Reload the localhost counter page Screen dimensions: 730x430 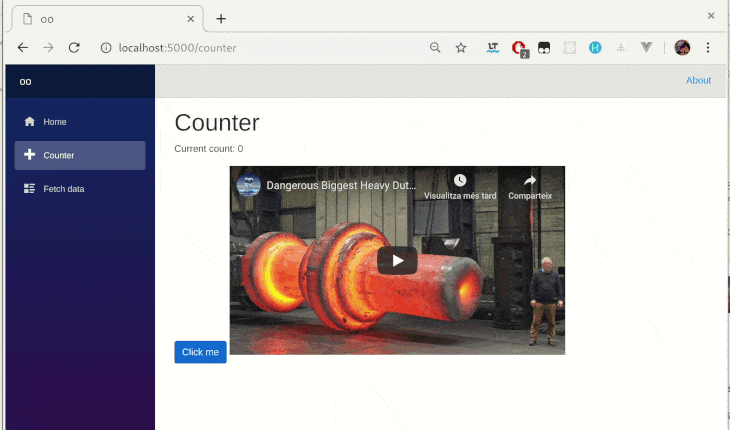pyautogui.click(x=74, y=47)
